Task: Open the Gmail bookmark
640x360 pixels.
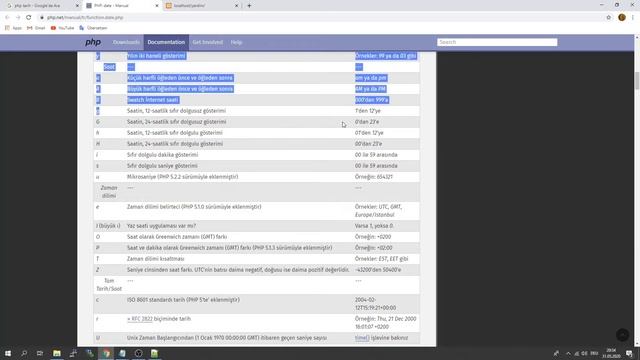Action: (x=36, y=28)
